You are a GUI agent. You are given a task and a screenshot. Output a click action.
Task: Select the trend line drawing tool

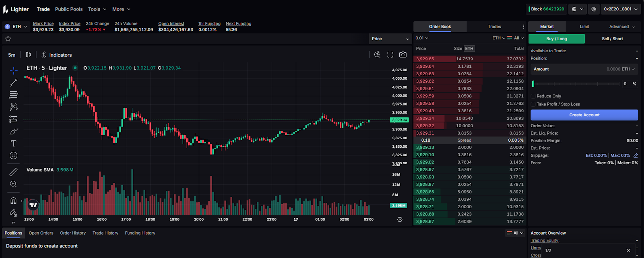pos(13,83)
